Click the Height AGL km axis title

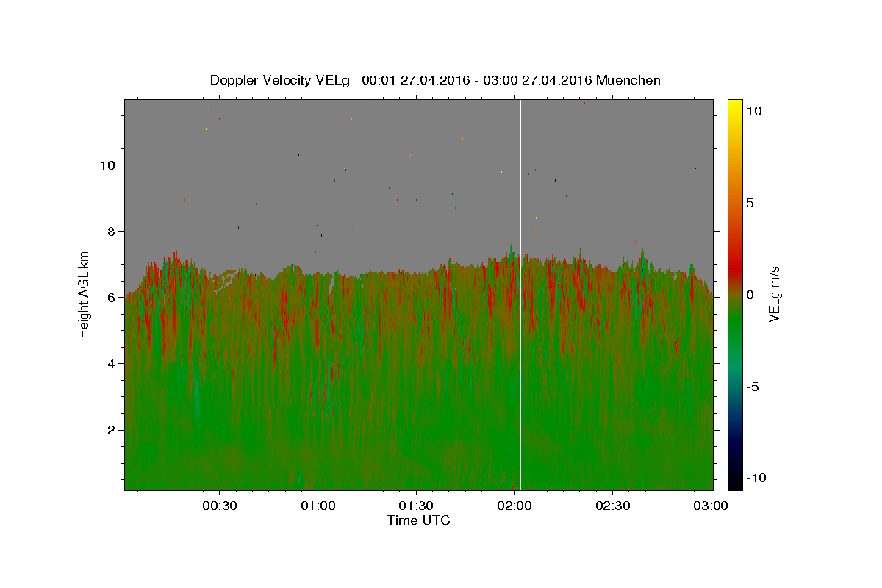pos(85,295)
